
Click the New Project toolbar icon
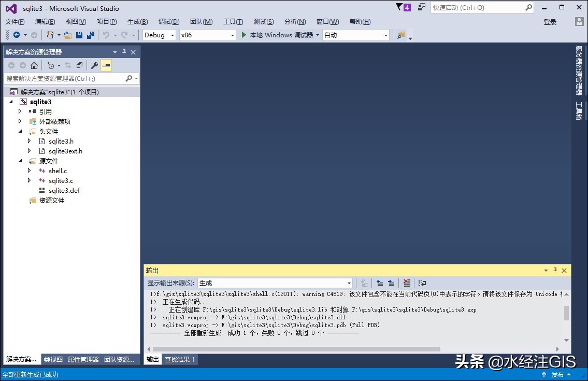tap(50, 35)
